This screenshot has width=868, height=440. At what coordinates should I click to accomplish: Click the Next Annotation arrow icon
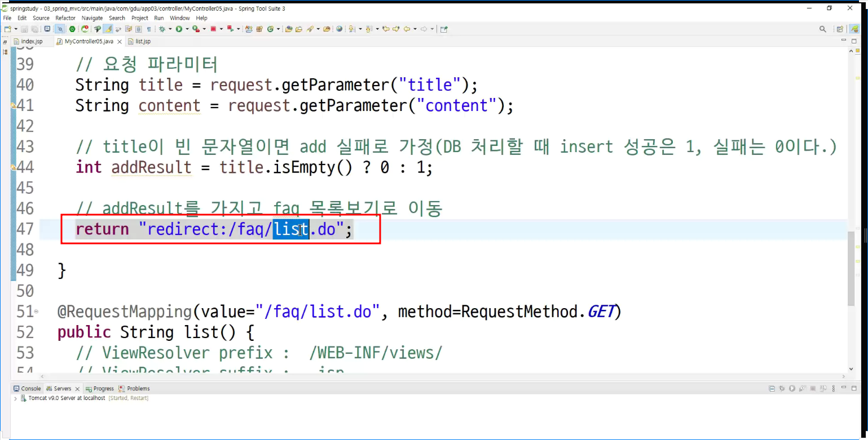click(352, 29)
